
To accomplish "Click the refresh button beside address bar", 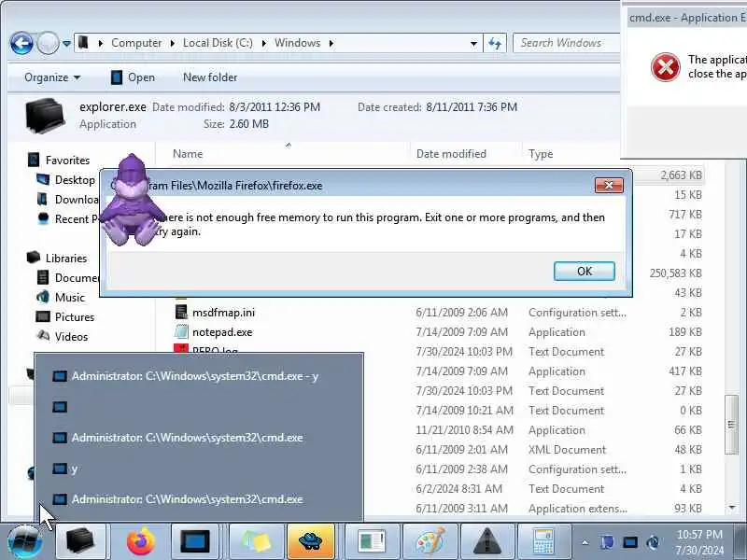I will coord(495,43).
